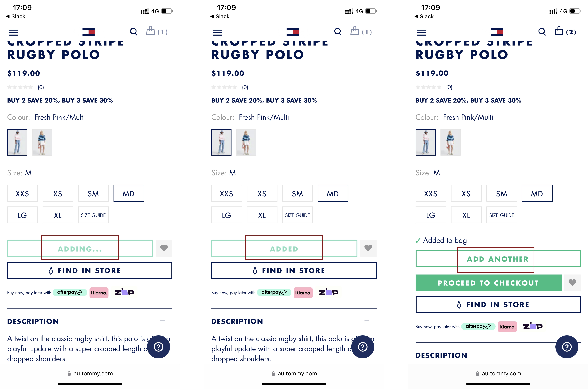Collapse the Description section on the ADDING... screen
This screenshot has width=588, height=389.
coord(162,321)
